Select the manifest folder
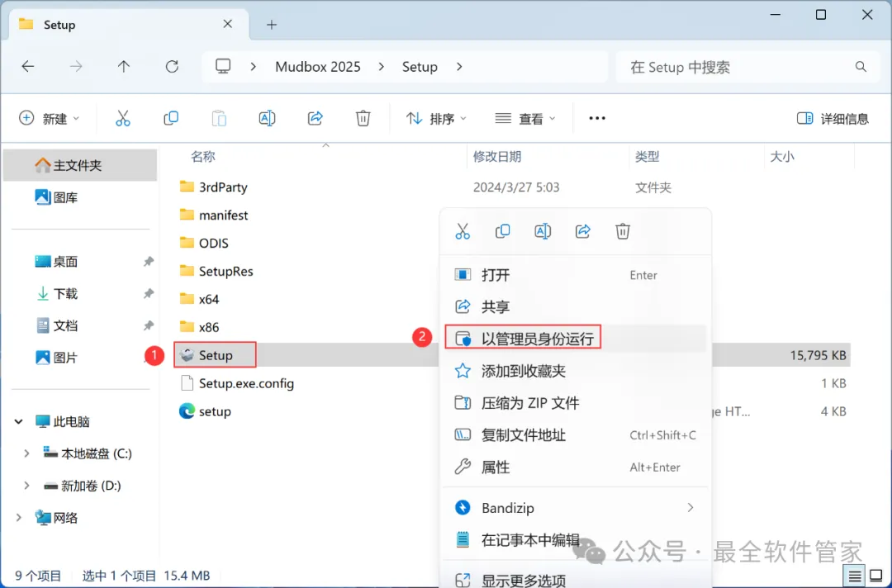 (214, 215)
